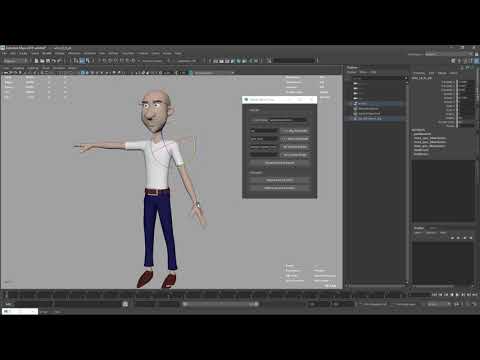
Task: Click the go to start of playback button
Action: click(435, 295)
